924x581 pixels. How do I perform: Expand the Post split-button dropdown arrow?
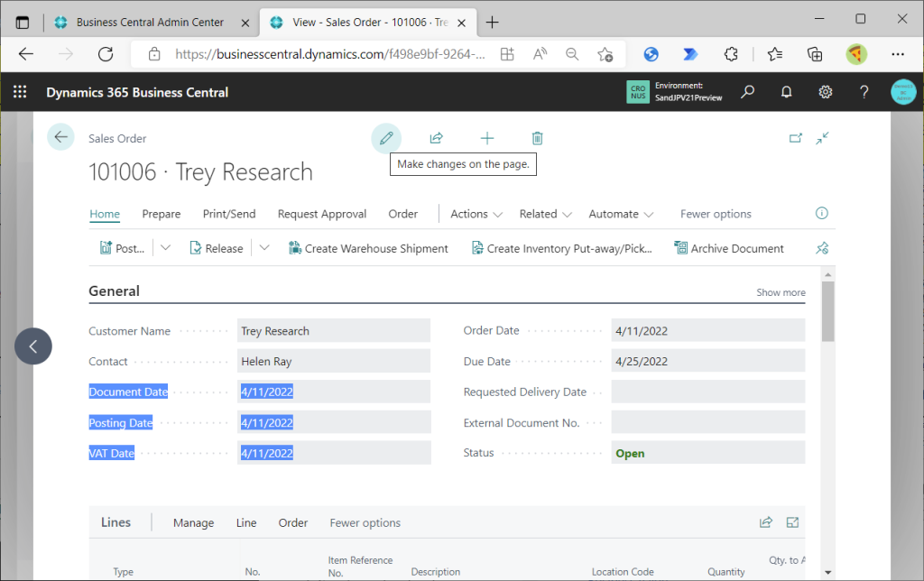click(166, 248)
